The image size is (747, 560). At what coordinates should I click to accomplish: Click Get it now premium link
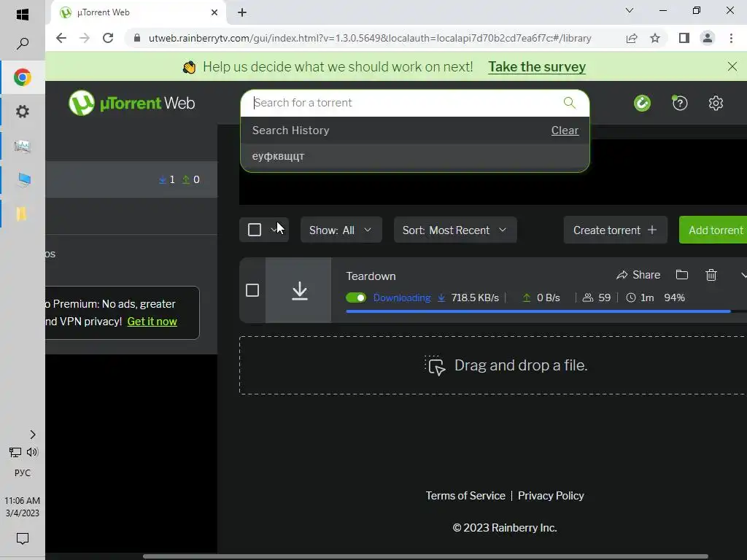tap(152, 322)
